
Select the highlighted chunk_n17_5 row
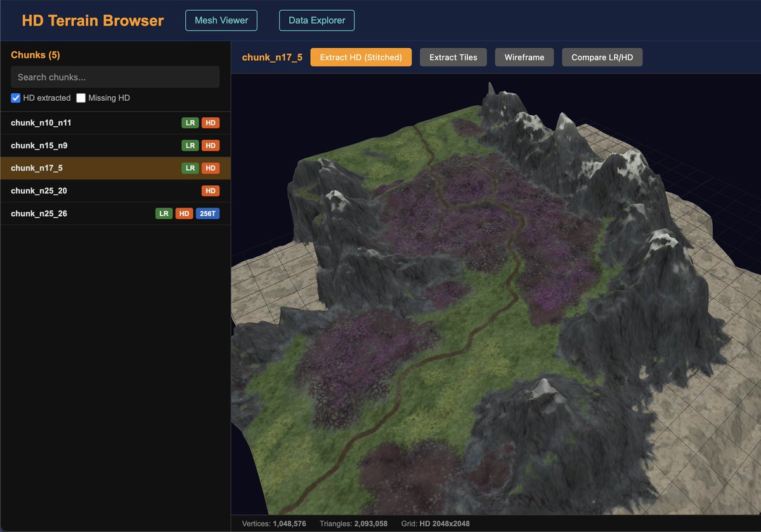(115, 168)
